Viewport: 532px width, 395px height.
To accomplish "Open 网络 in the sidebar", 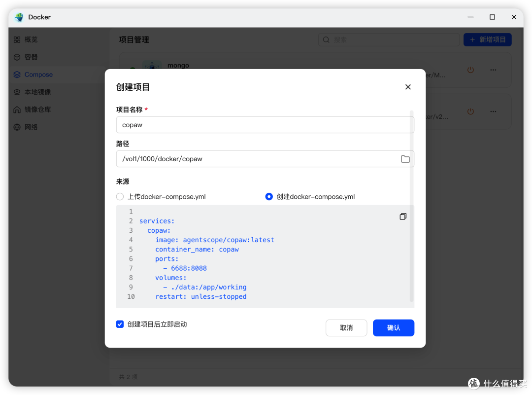I will [31, 127].
